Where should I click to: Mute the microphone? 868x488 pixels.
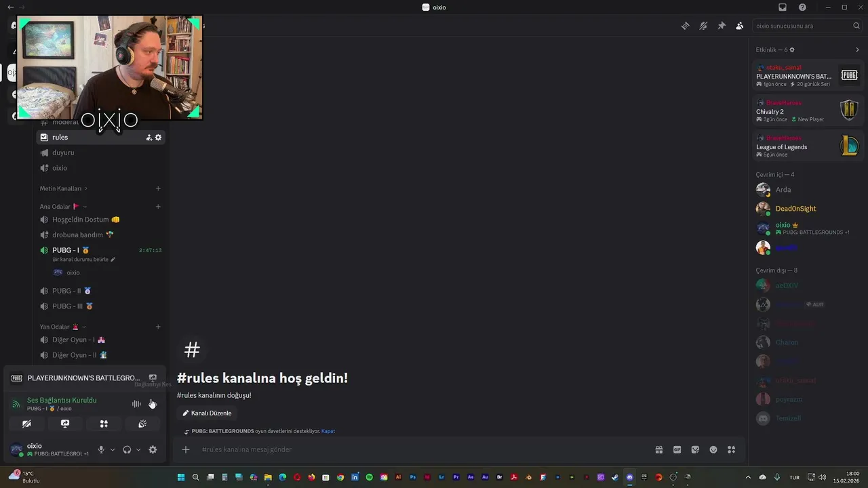pyautogui.click(x=101, y=449)
